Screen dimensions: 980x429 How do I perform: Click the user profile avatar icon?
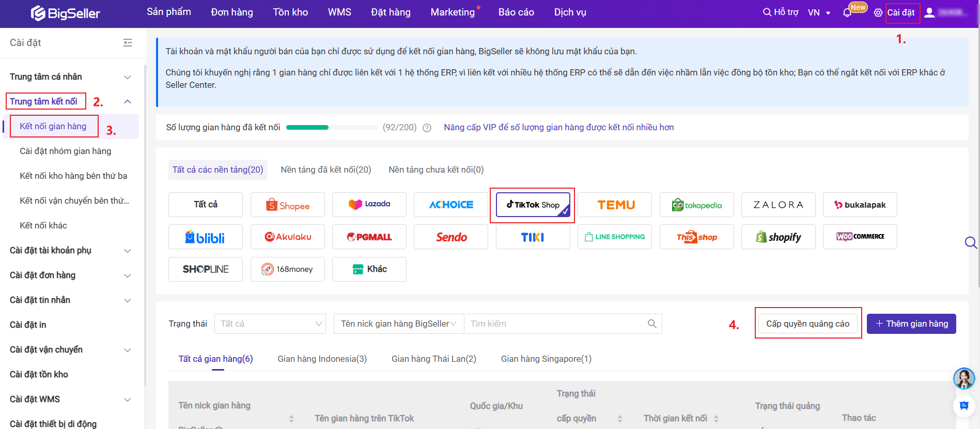coord(929,12)
